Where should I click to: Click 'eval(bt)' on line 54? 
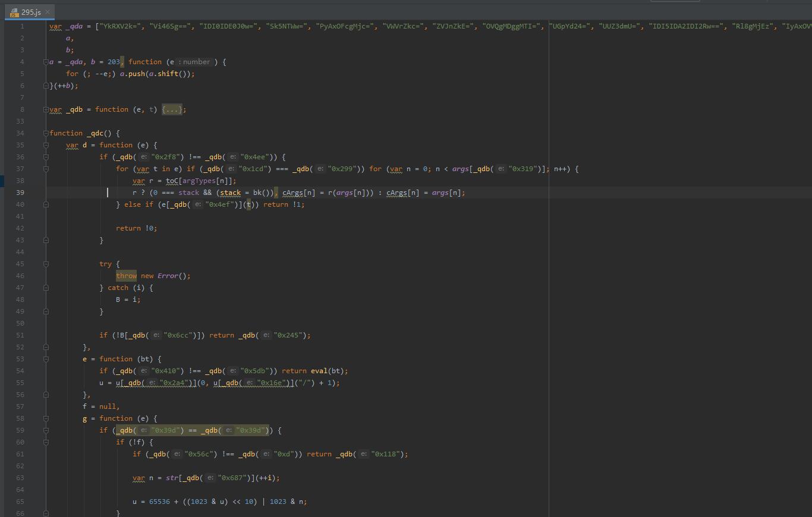pyautogui.click(x=327, y=371)
